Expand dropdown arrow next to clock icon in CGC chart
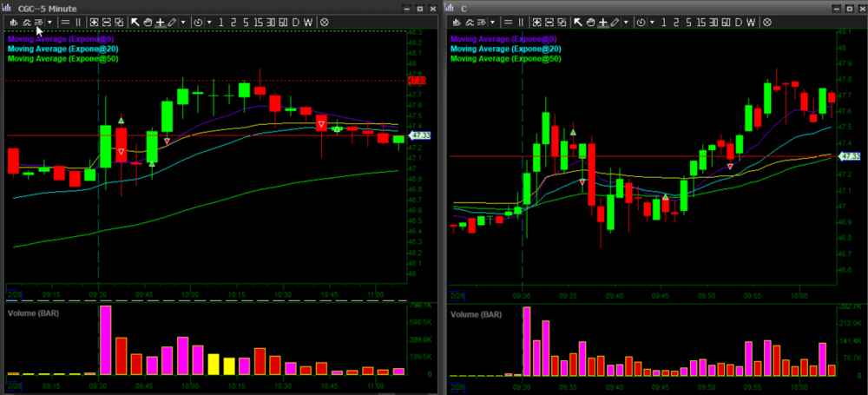The image size is (868, 395). point(208,21)
